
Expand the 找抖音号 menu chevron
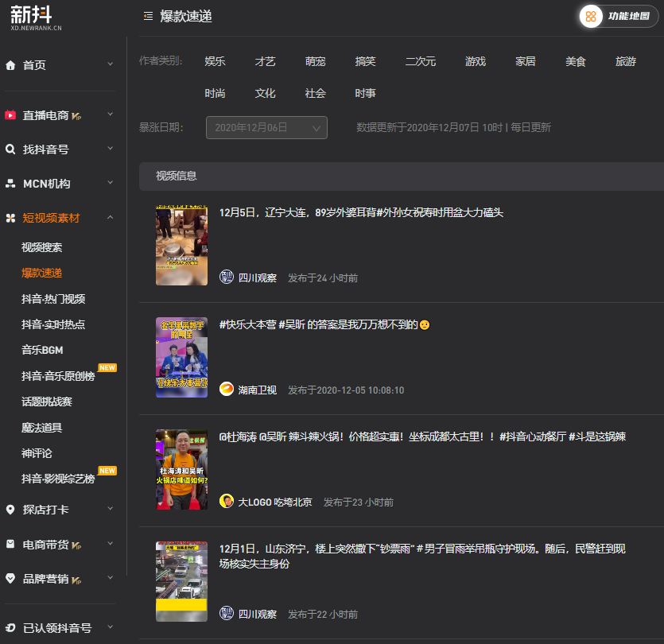[110, 148]
